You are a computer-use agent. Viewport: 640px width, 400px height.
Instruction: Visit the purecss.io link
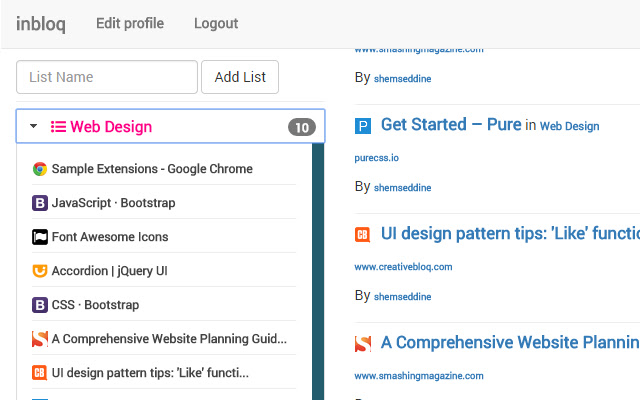point(376,158)
